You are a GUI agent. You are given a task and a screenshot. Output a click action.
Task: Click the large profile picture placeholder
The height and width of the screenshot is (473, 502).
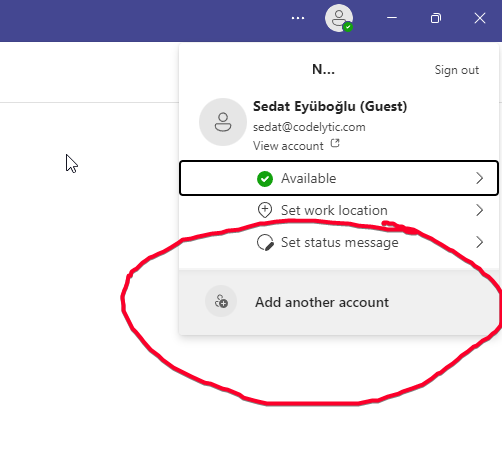[223, 122]
